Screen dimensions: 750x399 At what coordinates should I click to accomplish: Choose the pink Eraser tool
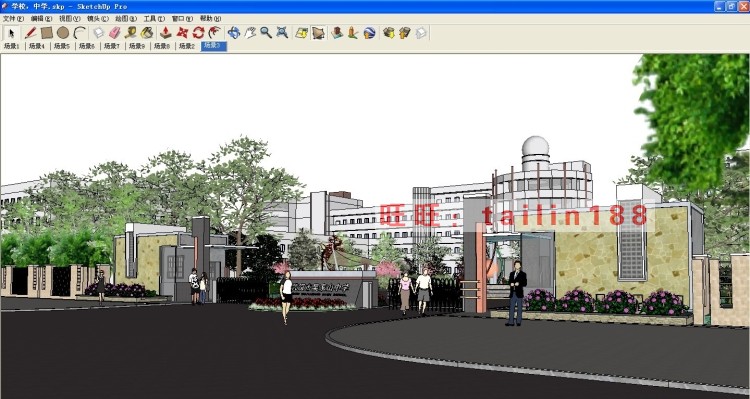coord(115,33)
